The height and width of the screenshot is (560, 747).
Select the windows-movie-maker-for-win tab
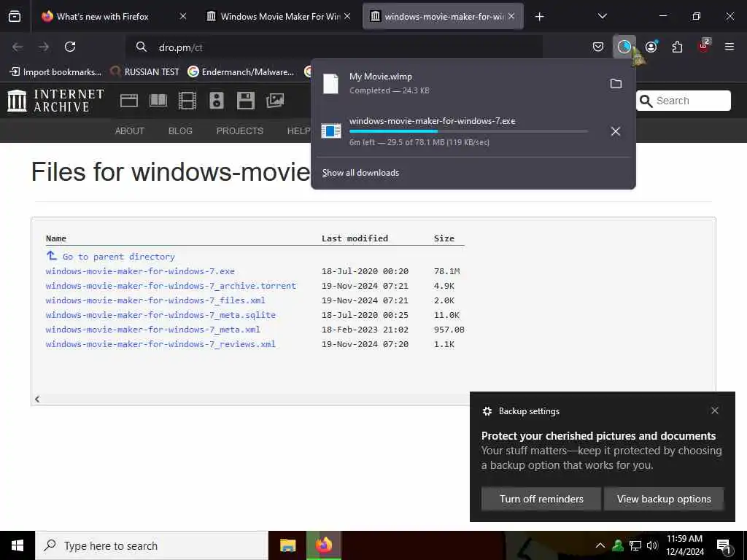point(443,17)
